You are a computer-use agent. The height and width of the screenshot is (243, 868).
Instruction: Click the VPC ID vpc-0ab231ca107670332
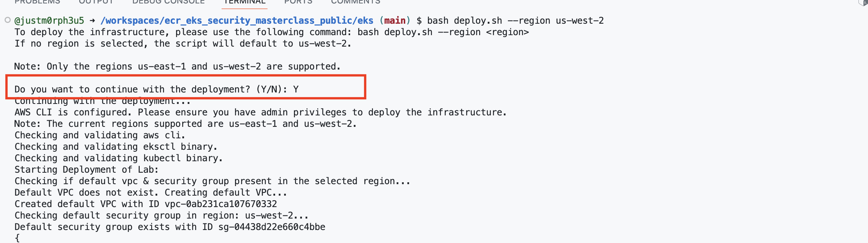[221, 204]
